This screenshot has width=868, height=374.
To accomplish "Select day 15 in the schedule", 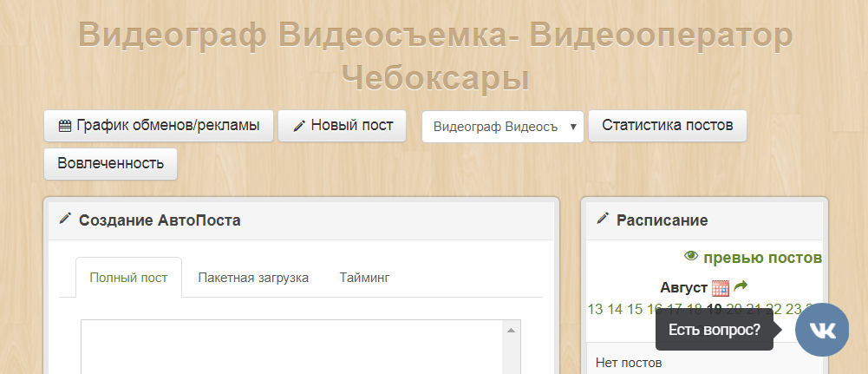I will [635, 309].
